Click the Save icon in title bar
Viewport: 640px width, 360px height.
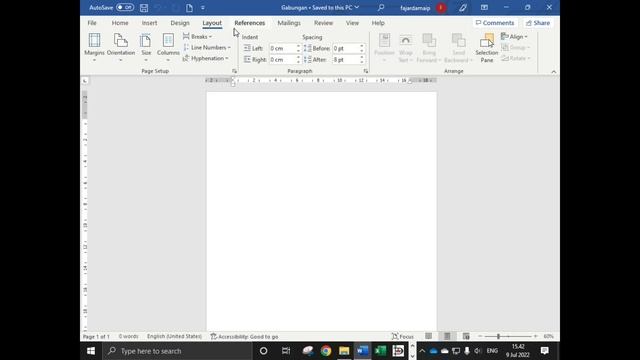coord(144,8)
